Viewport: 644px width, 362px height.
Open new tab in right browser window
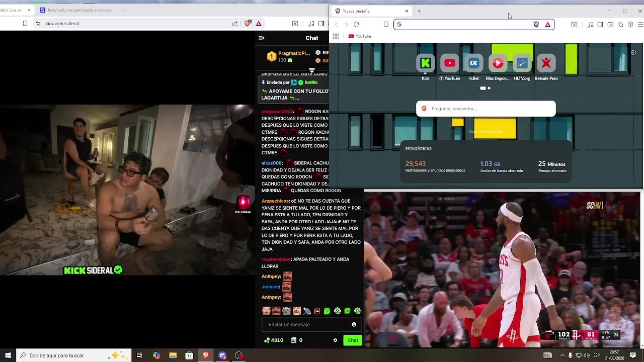pos(419,11)
